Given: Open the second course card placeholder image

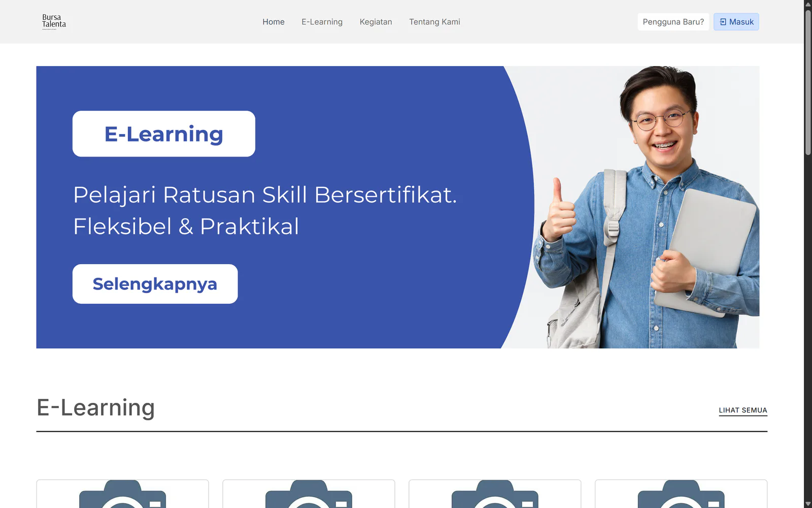Looking at the screenshot, I should coord(309,494).
